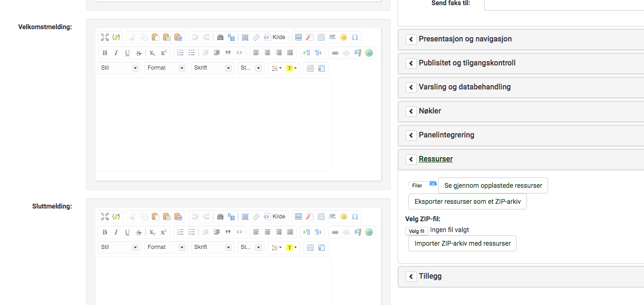Align text left in Velkomstmelding editor
Viewport: 644px width, 305px height.
tap(256, 53)
